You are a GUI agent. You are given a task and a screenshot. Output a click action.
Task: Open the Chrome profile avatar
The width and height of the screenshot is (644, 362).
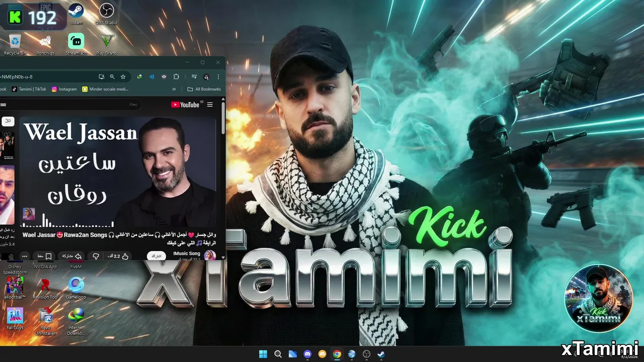[x=206, y=77]
